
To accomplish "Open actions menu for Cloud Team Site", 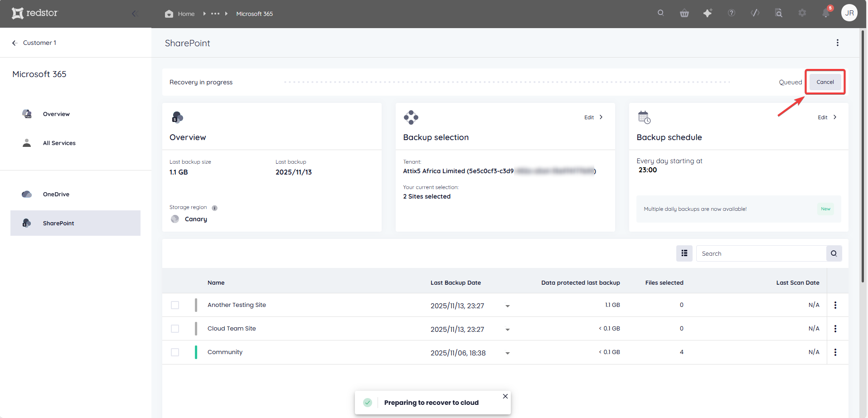I will coord(835,329).
